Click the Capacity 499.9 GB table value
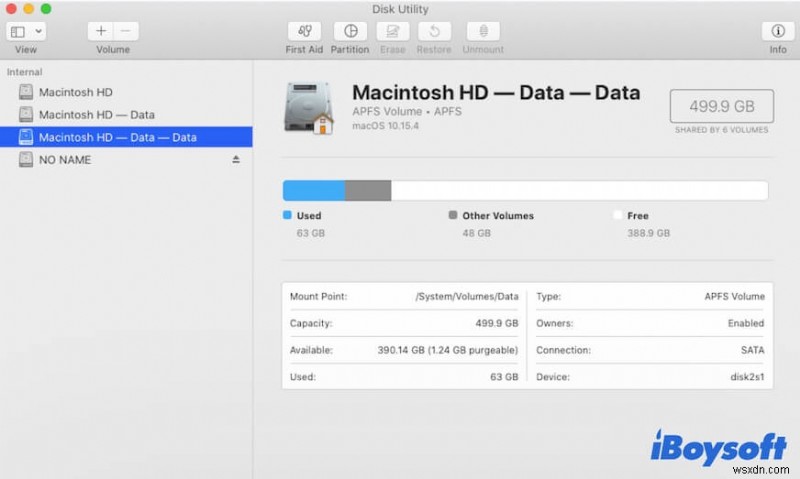 [x=497, y=323]
